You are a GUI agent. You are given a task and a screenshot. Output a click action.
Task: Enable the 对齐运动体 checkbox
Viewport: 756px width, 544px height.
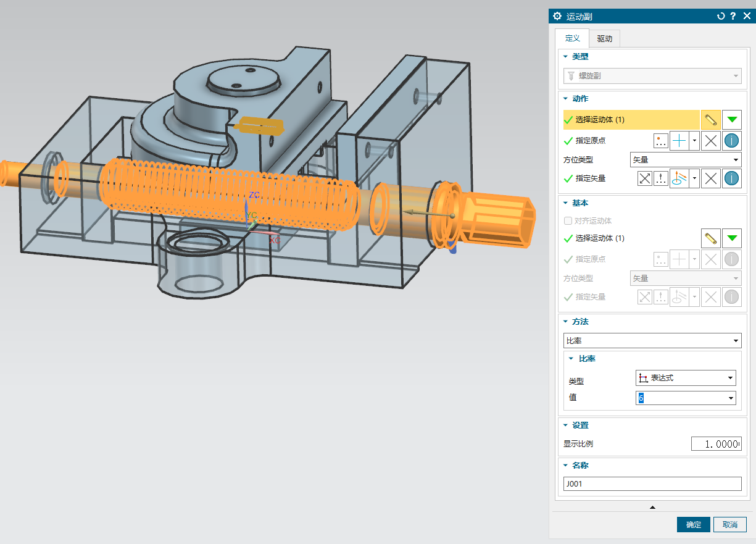(x=568, y=221)
